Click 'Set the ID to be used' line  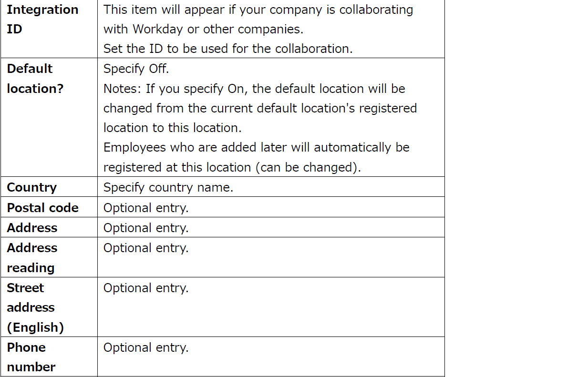(228, 49)
